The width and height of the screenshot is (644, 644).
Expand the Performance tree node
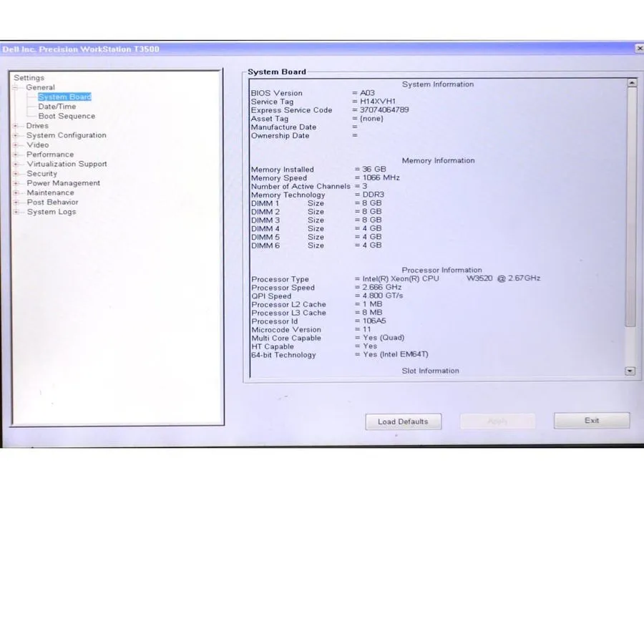tap(16, 155)
